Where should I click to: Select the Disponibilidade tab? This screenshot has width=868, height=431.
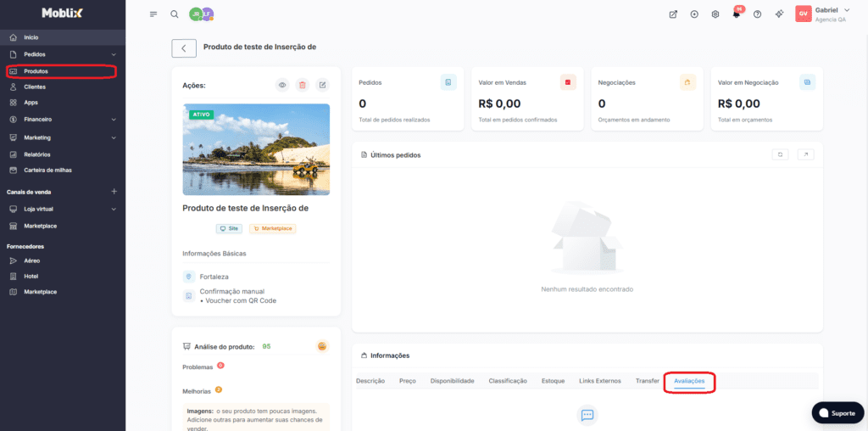(x=452, y=381)
